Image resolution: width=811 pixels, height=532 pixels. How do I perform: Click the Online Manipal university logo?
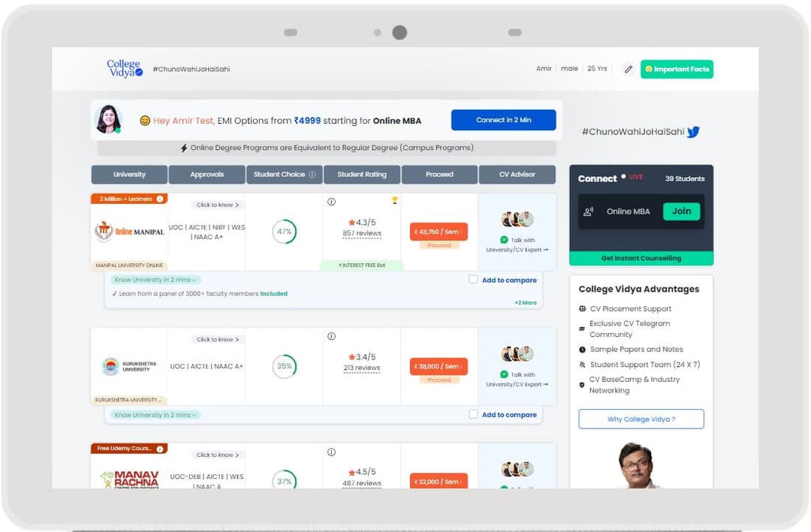tap(129, 231)
